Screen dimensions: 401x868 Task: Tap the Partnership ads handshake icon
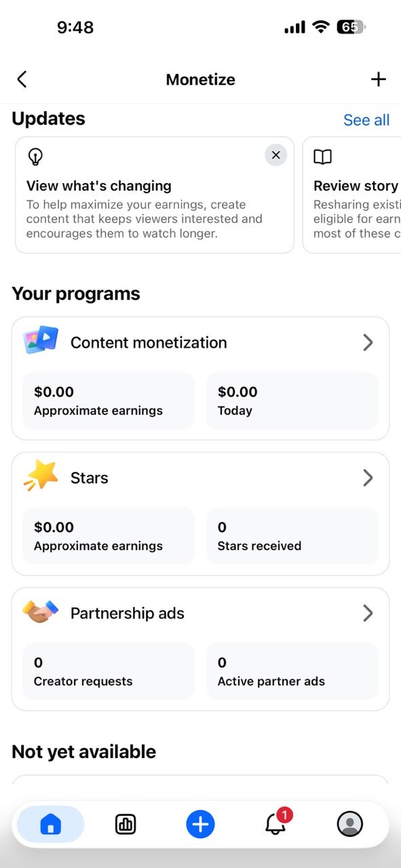tap(41, 612)
